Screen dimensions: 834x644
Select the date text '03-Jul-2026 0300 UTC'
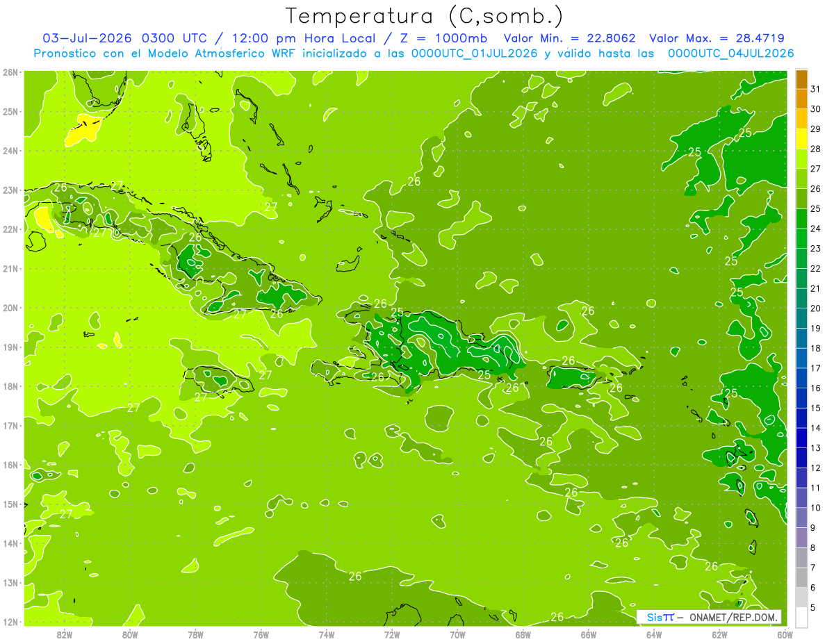(x=124, y=38)
